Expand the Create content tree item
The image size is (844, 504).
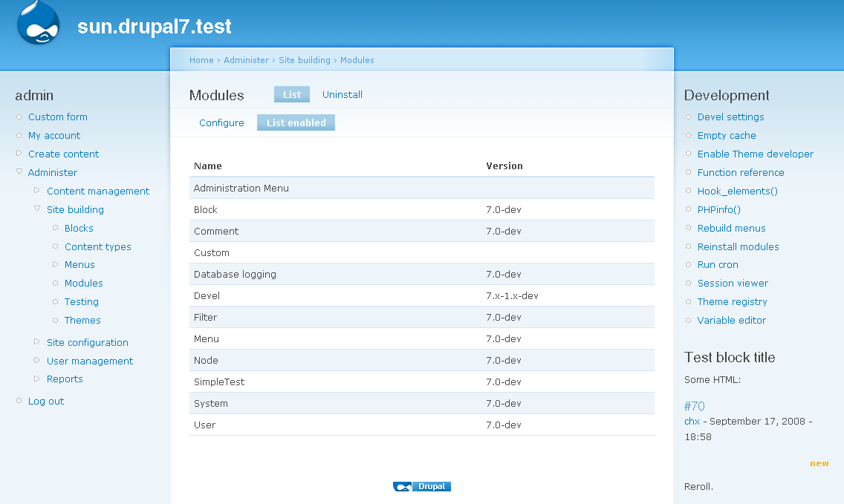tap(19, 154)
